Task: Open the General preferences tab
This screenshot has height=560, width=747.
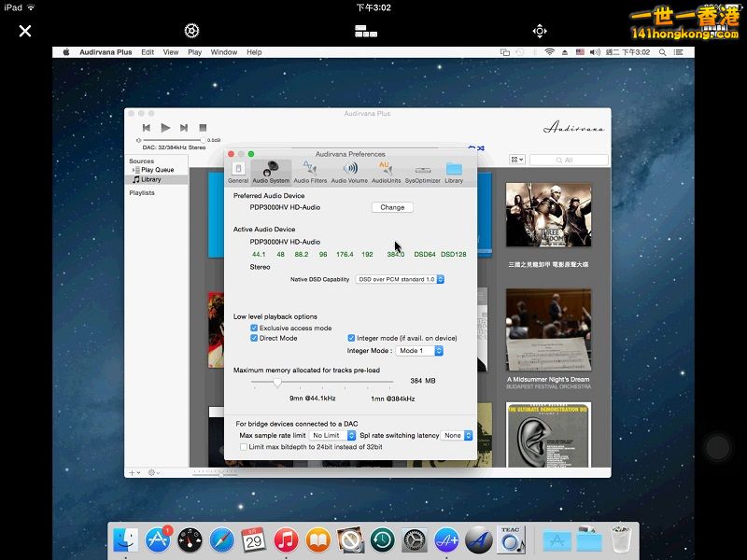Action: [x=238, y=172]
